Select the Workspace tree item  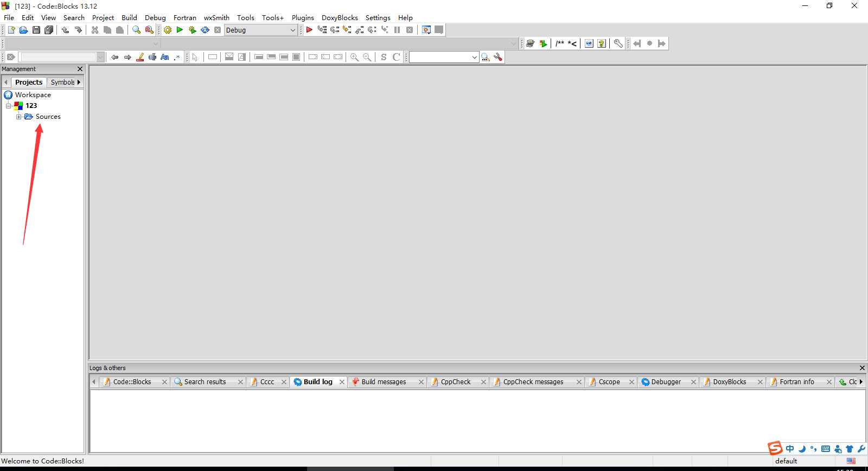33,94
